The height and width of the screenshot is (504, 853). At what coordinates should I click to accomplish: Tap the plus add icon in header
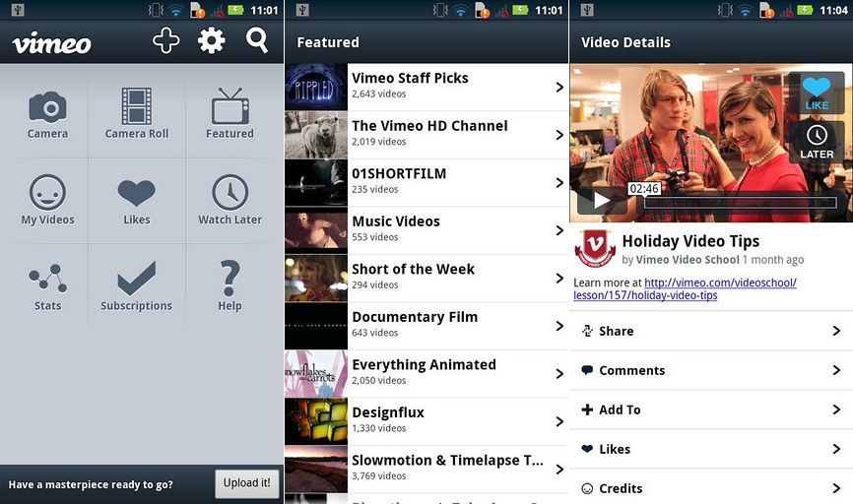coord(165,40)
